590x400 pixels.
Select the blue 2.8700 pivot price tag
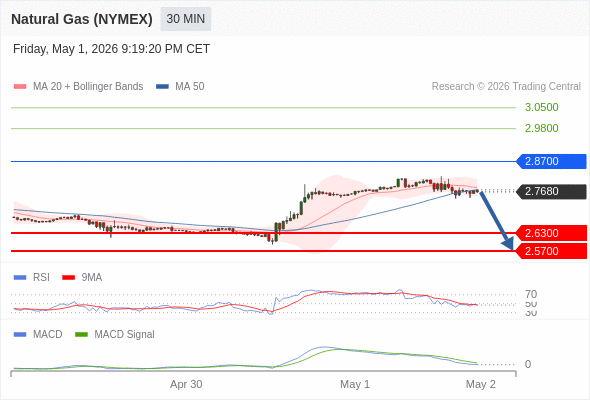click(x=551, y=161)
